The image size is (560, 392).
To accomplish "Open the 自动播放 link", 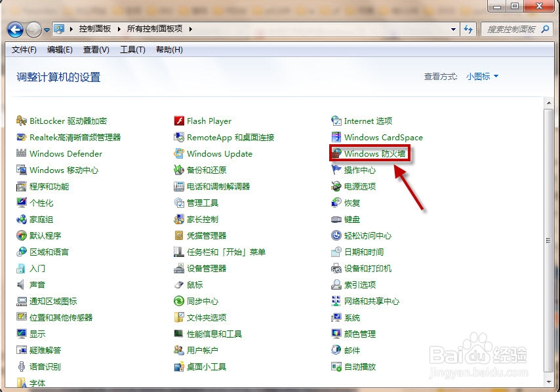I will [x=359, y=366].
